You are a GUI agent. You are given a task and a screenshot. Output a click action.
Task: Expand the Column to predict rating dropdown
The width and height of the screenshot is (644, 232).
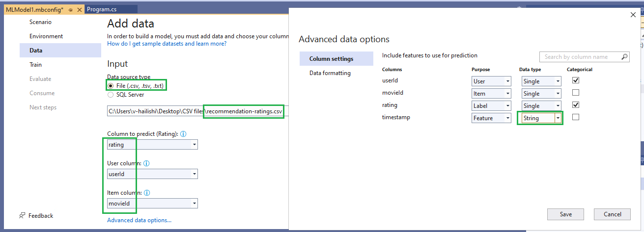tap(152, 145)
